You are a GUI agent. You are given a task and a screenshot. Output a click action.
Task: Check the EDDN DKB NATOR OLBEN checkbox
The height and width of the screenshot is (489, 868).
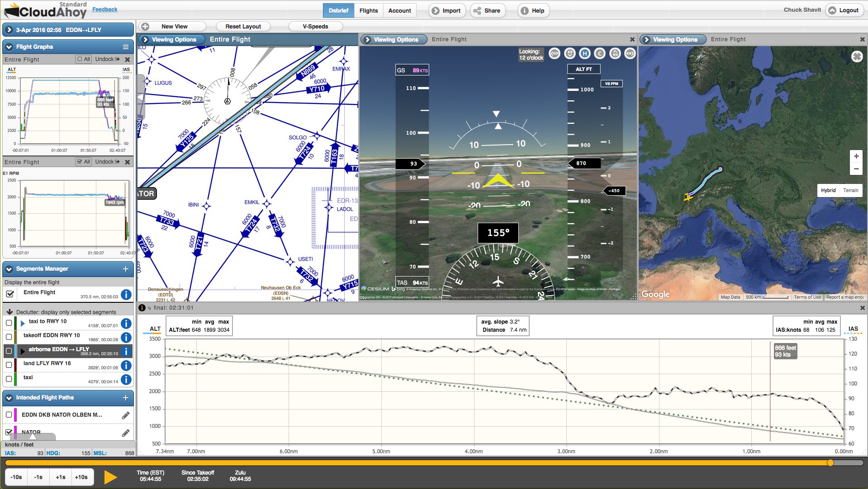(x=9, y=415)
